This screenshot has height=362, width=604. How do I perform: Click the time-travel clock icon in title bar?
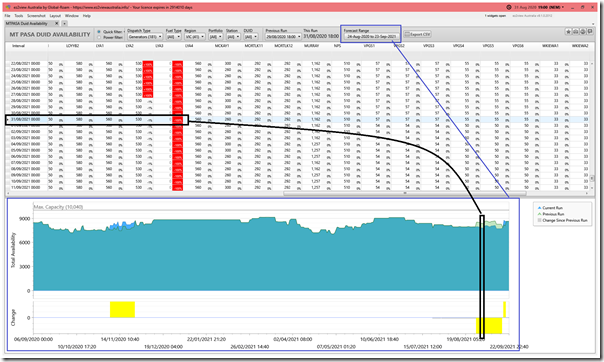pos(508,7)
